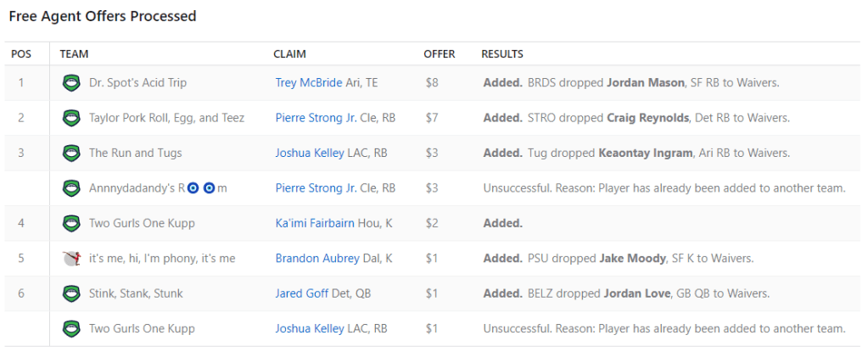868x363 pixels.
Task: Click The Run and Tugs team name
Action: pos(135,154)
